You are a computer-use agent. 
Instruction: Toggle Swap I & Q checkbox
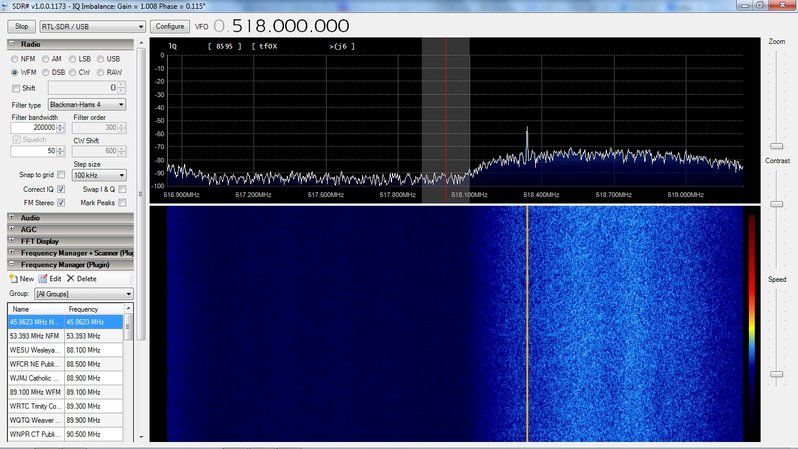[122, 189]
